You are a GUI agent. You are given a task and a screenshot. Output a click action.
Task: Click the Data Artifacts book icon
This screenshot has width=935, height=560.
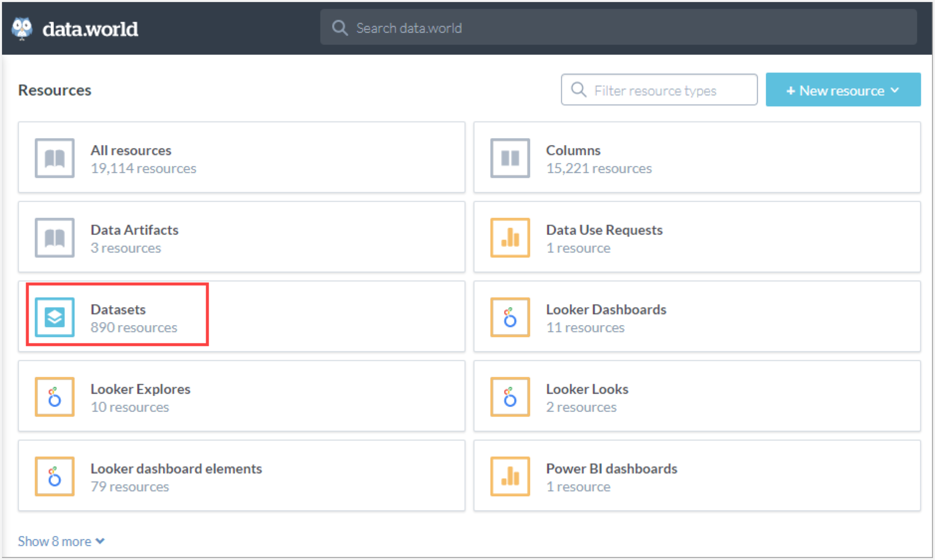(55, 238)
